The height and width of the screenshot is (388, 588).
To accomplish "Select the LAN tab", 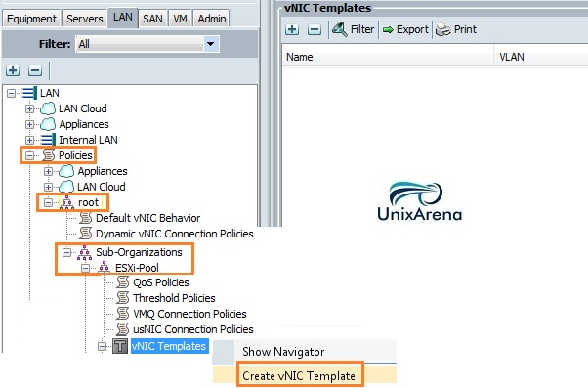I will (x=123, y=18).
